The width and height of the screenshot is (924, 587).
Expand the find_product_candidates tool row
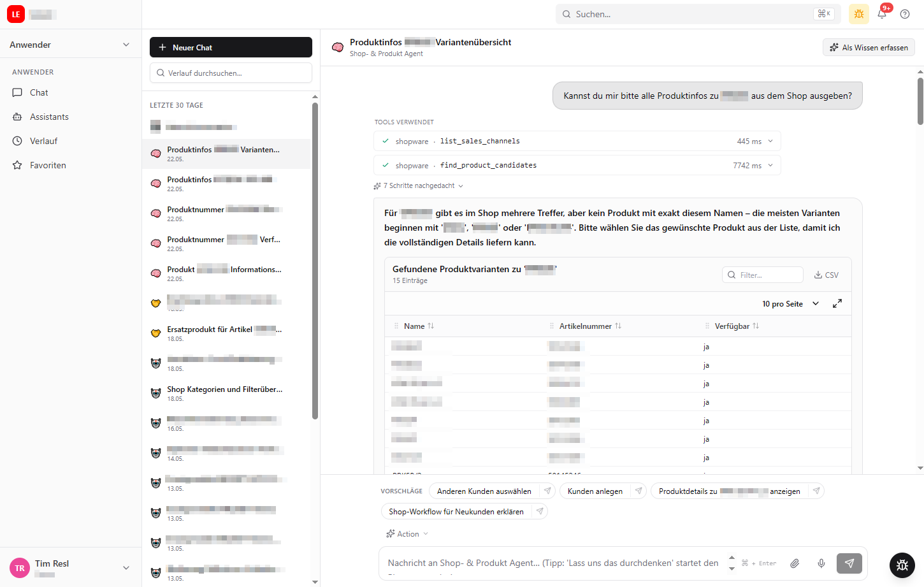(577, 165)
